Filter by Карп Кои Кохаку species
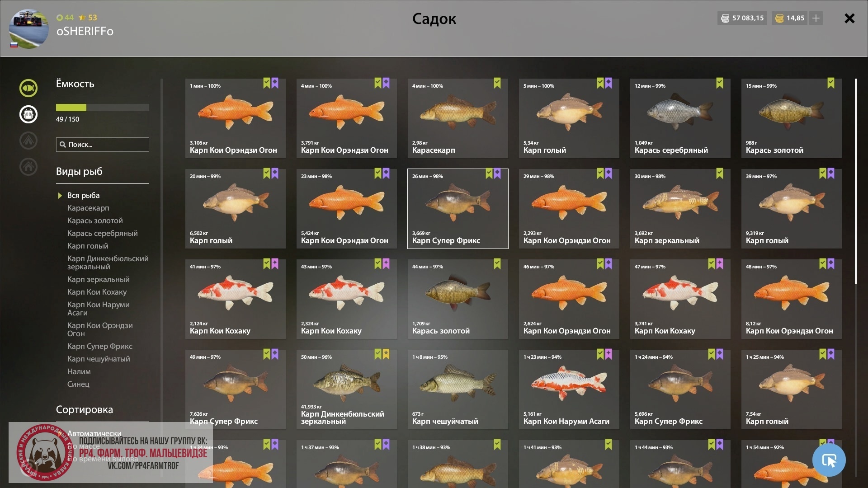Screen dimensions: 868x488 (x=97, y=292)
